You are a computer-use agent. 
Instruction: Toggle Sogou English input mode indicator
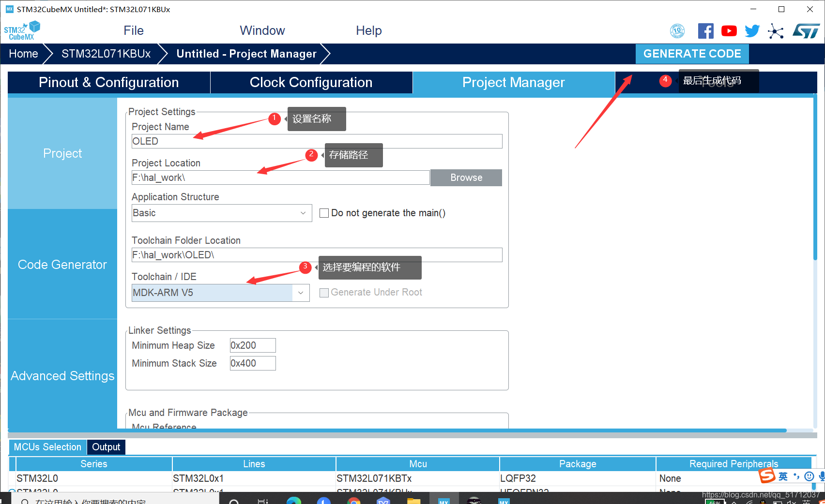coord(783,476)
